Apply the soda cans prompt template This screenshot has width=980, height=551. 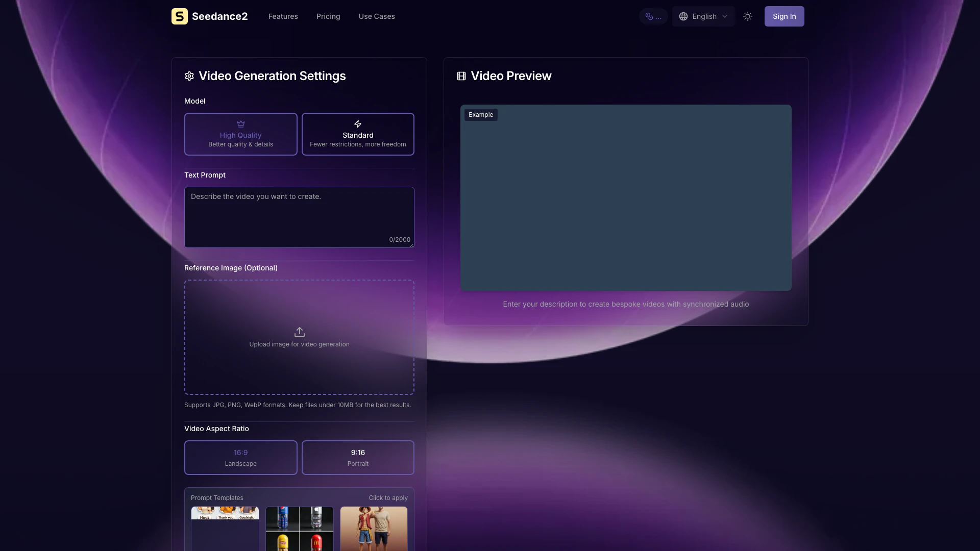(x=300, y=529)
